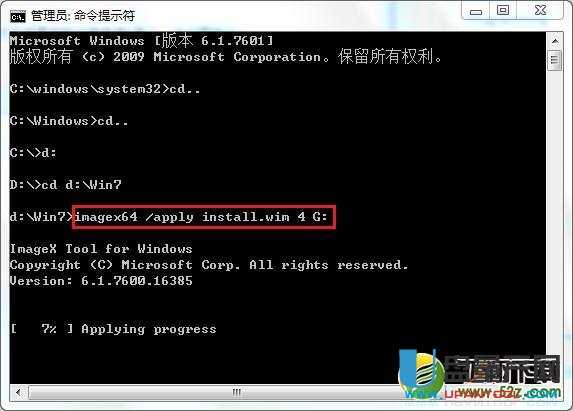Viewport: 573px width, 411px height.
Task: Maximize the Command Prompt window
Action: 503,11
